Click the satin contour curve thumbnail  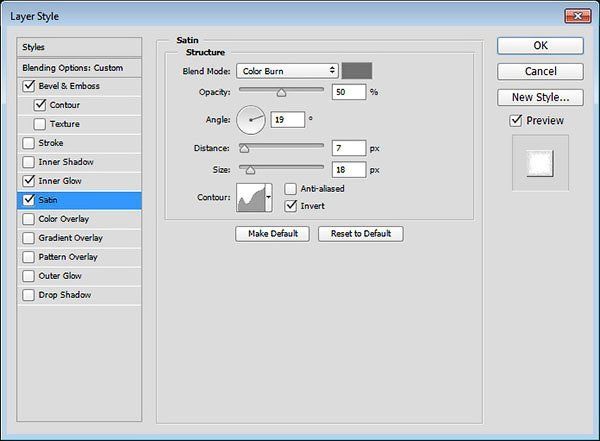pyautogui.click(x=251, y=197)
